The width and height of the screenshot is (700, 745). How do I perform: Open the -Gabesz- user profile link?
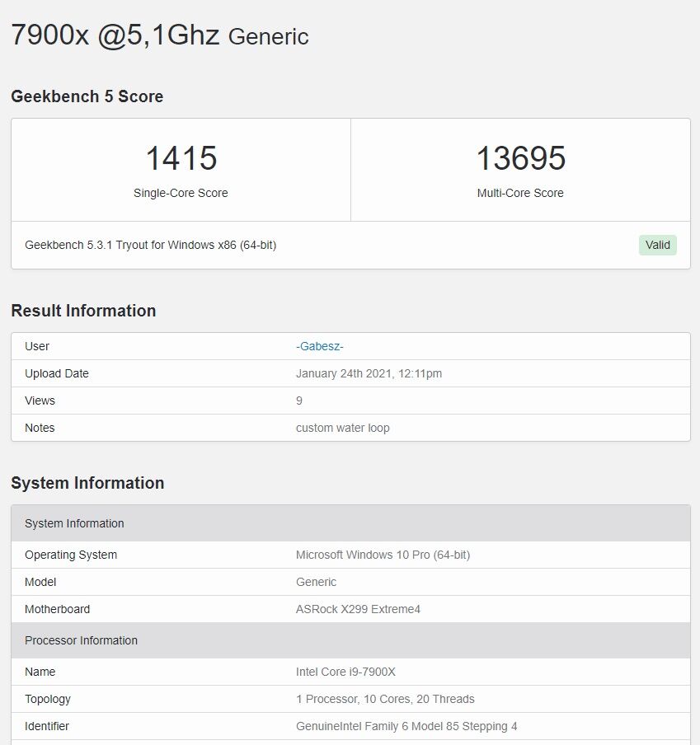pyautogui.click(x=319, y=346)
